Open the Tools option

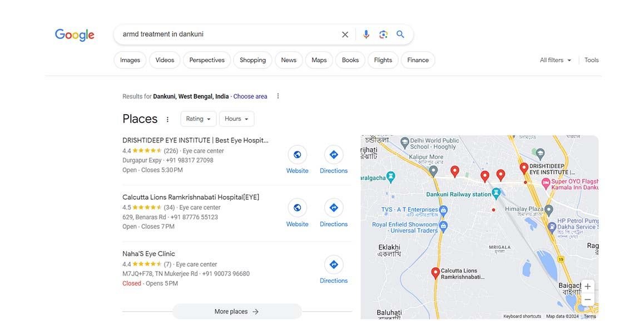pyautogui.click(x=591, y=60)
